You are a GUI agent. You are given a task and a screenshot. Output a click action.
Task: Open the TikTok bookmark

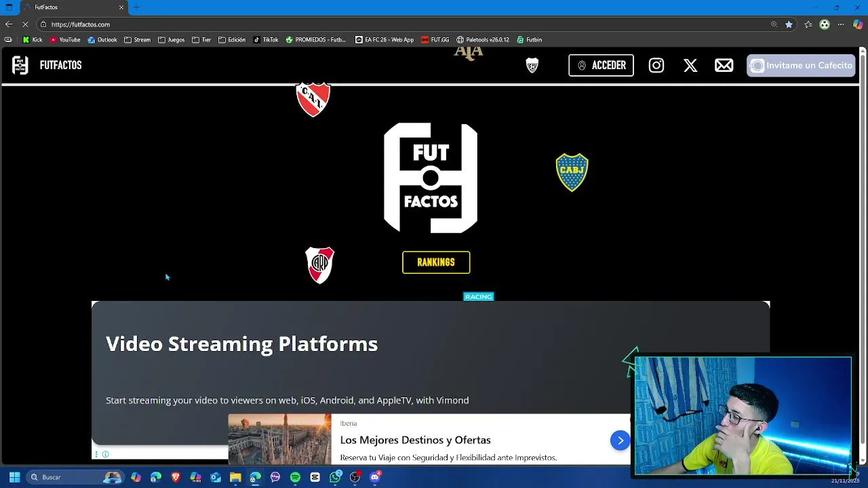click(x=266, y=39)
